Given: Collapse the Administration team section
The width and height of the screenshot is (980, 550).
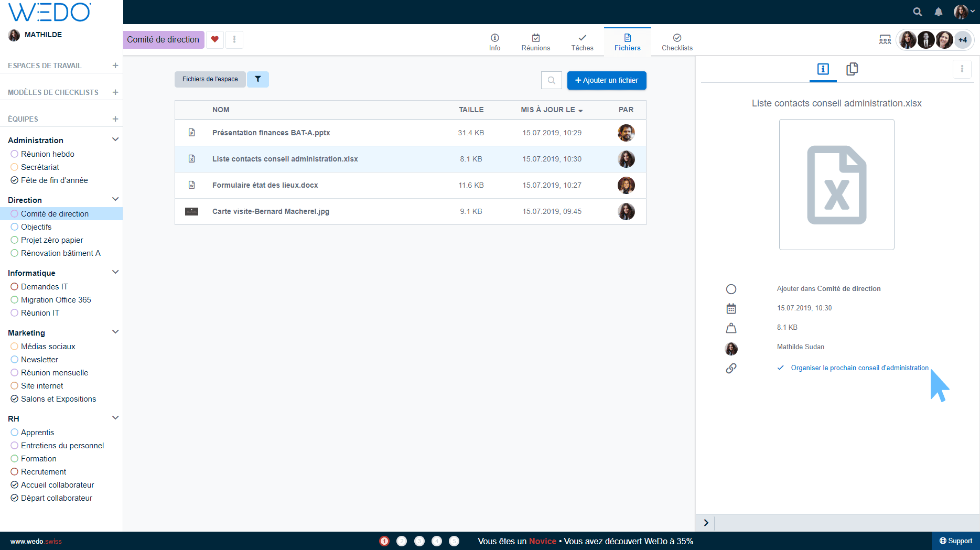Looking at the screenshot, I should point(115,139).
